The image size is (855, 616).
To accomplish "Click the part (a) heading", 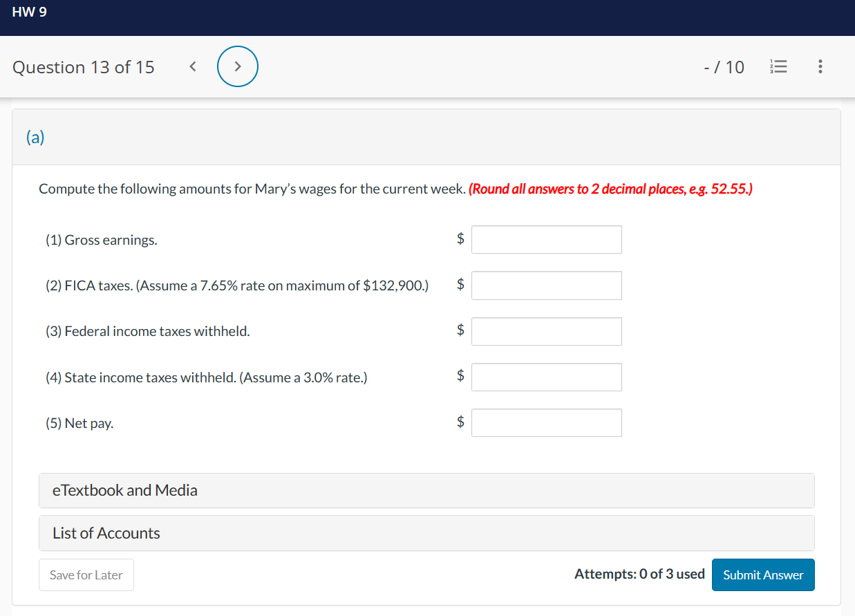I will pos(35,137).
